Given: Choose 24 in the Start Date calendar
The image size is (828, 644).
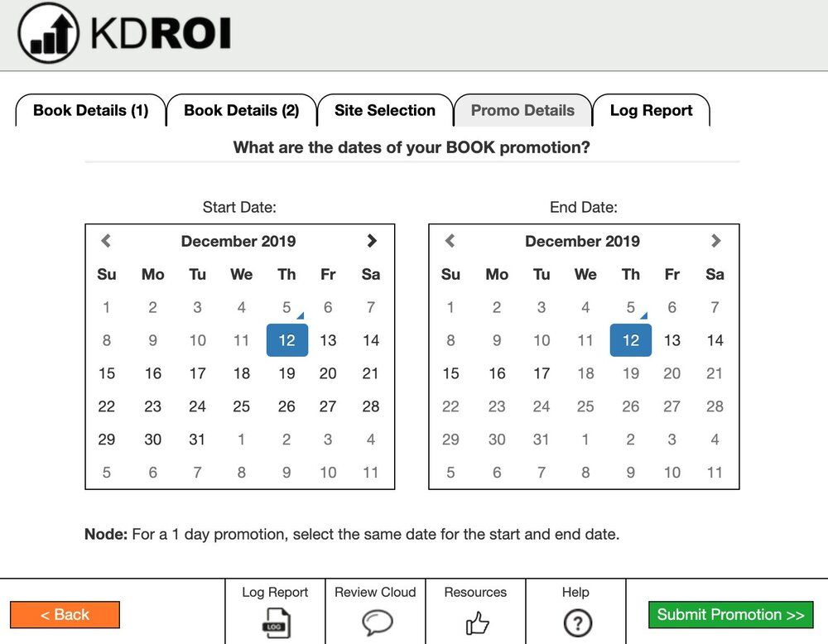Looking at the screenshot, I should click(198, 406).
